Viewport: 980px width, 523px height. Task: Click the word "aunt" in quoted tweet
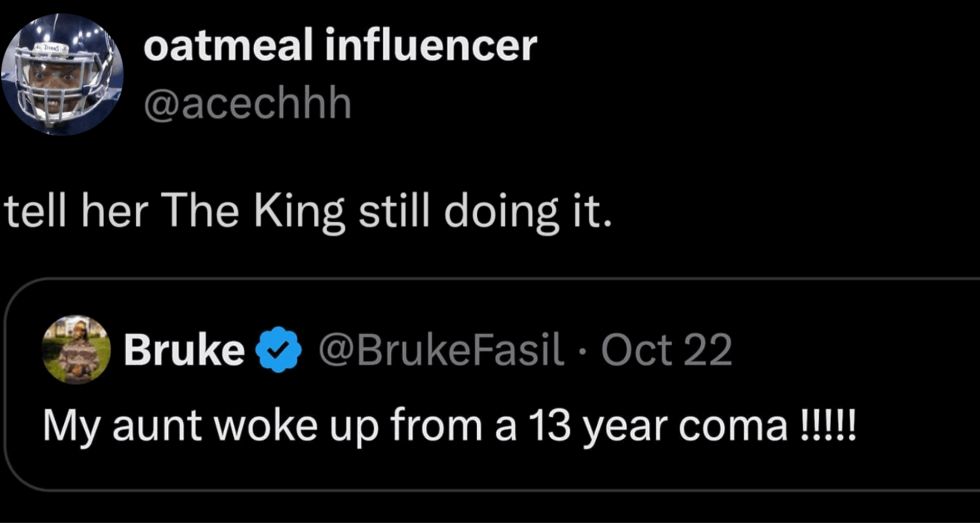pos(157,426)
